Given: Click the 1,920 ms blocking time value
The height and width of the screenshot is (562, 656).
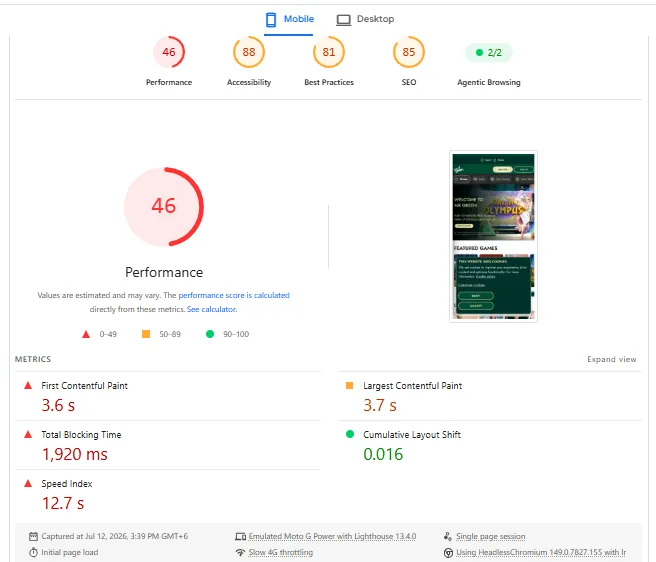Looking at the screenshot, I should pos(75,454).
